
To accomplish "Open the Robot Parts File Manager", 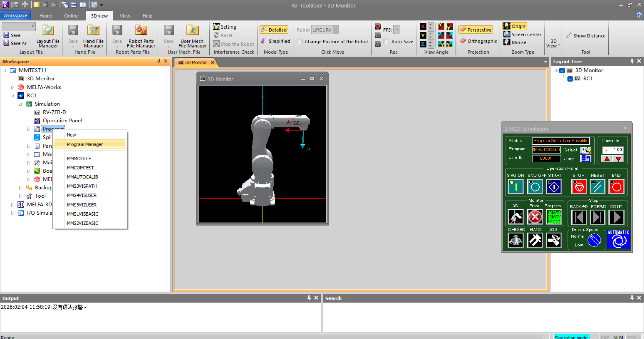I will click(141, 36).
